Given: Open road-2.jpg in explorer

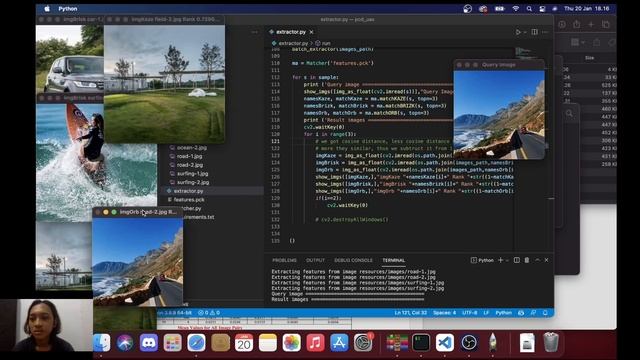Looking at the screenshot, I should coord(190,165).
